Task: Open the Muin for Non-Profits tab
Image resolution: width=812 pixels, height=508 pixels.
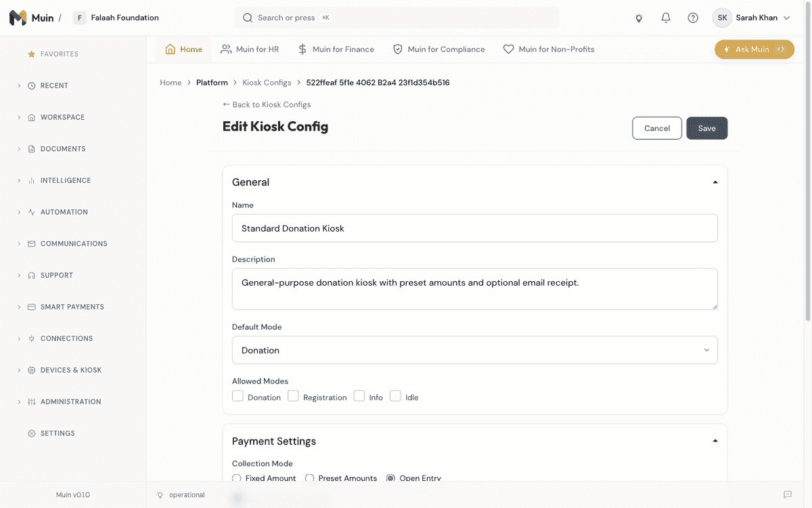Action: pos(549,49)
